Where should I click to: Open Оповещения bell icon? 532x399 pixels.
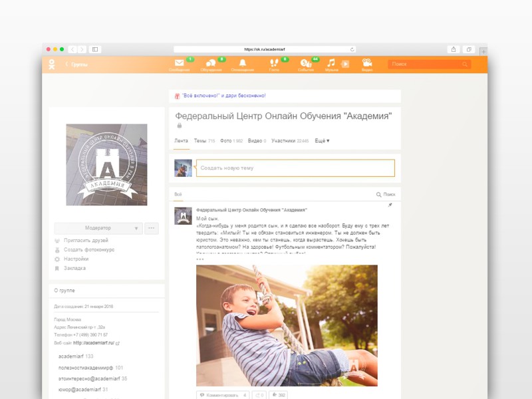click(243, 63)
